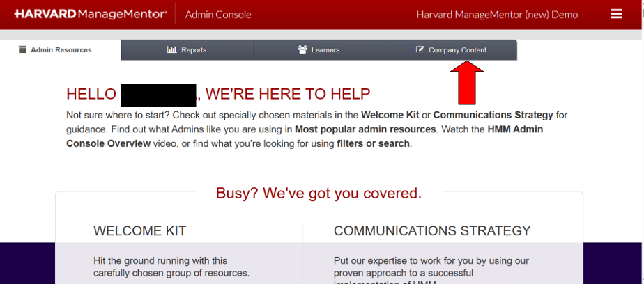Click the Admin Console header text
Image resolution: width=644 pixels, height=284 pixels.
tap(218, 15)
